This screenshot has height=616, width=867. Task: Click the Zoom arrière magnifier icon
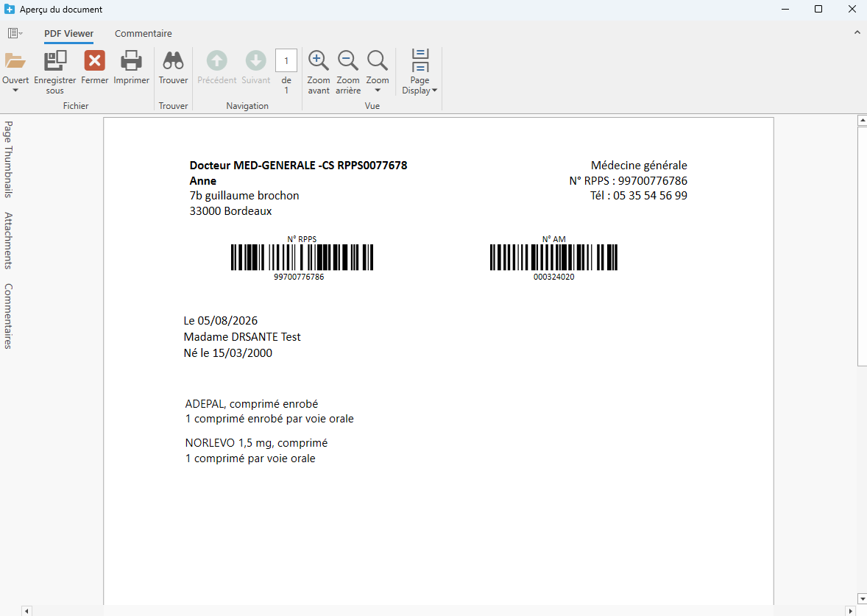click(348, 61)
